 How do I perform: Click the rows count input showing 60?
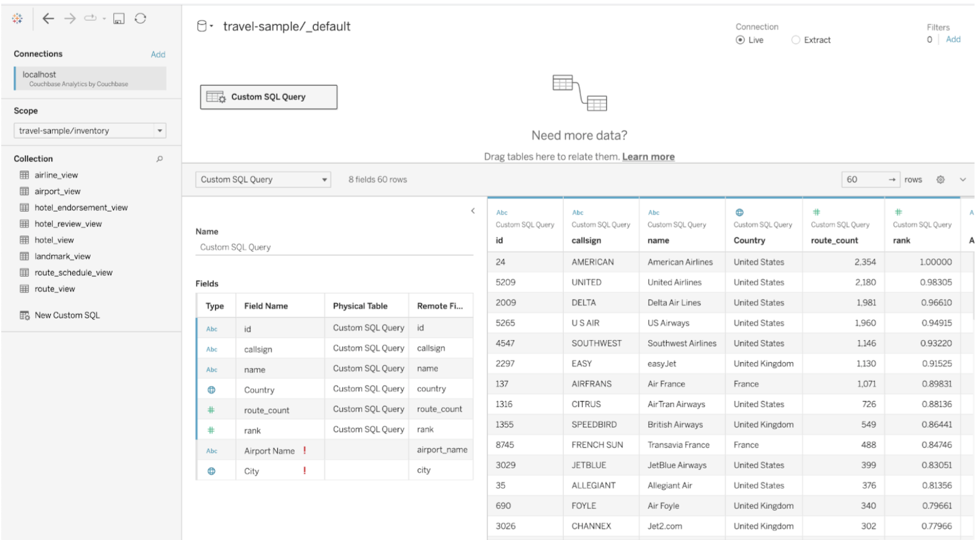tap(863, 180)
